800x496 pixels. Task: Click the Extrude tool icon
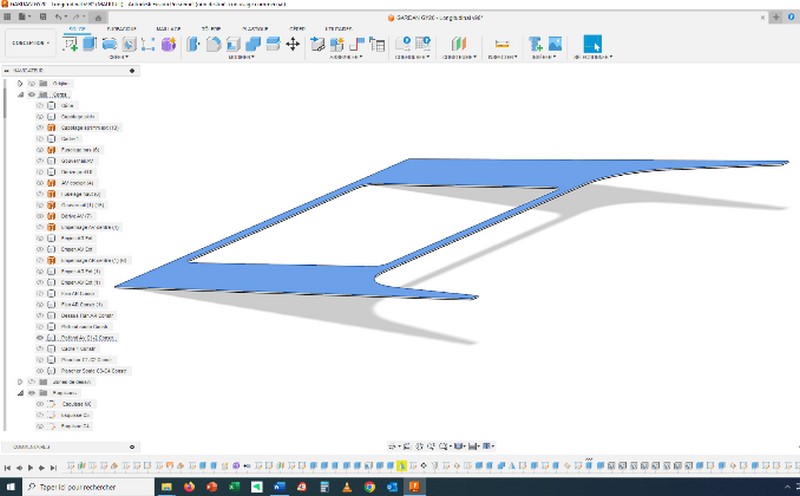click(90, 43)
